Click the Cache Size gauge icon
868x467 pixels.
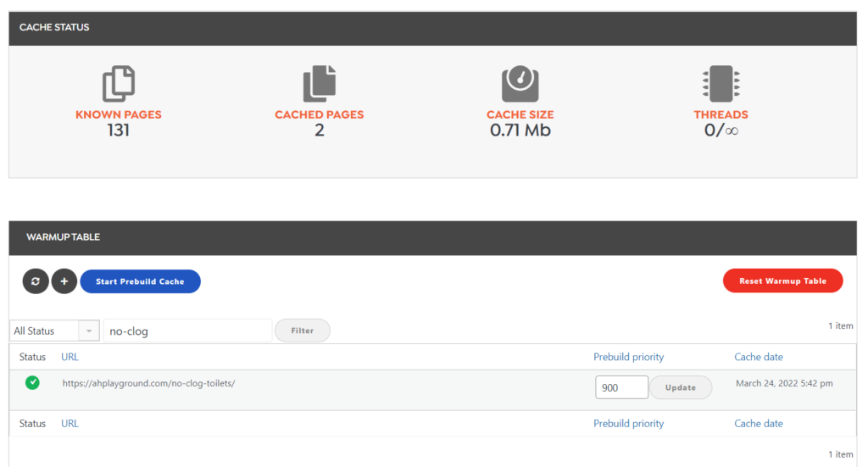[x=520, y=84]
